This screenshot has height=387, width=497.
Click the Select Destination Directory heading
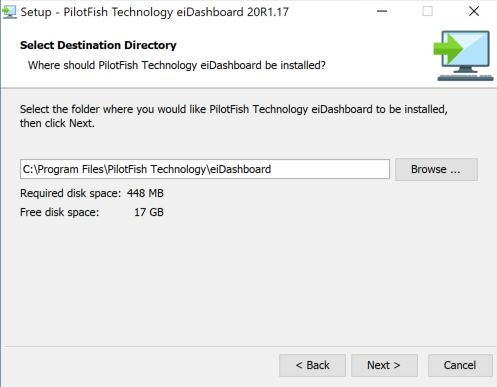tap(98, 45)
